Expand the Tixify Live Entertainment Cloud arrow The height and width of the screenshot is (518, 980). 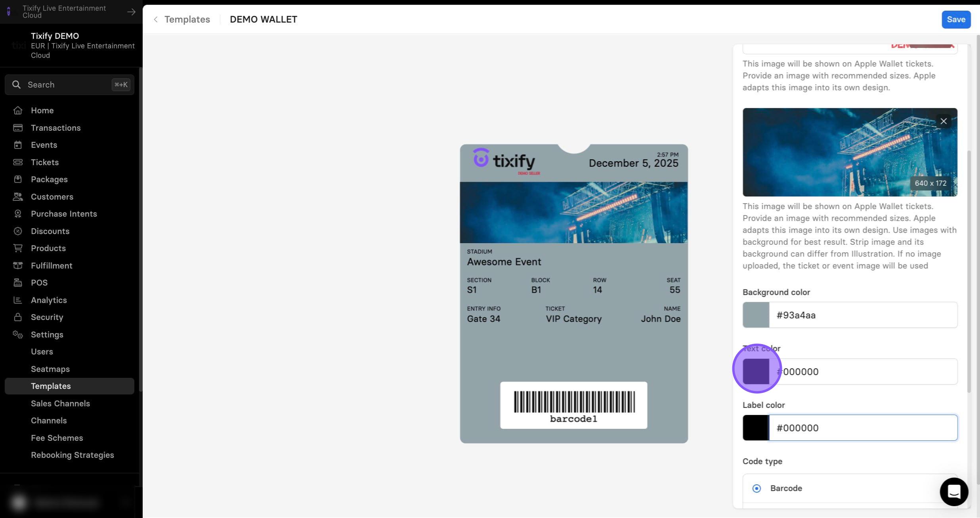tap(131, 12)
